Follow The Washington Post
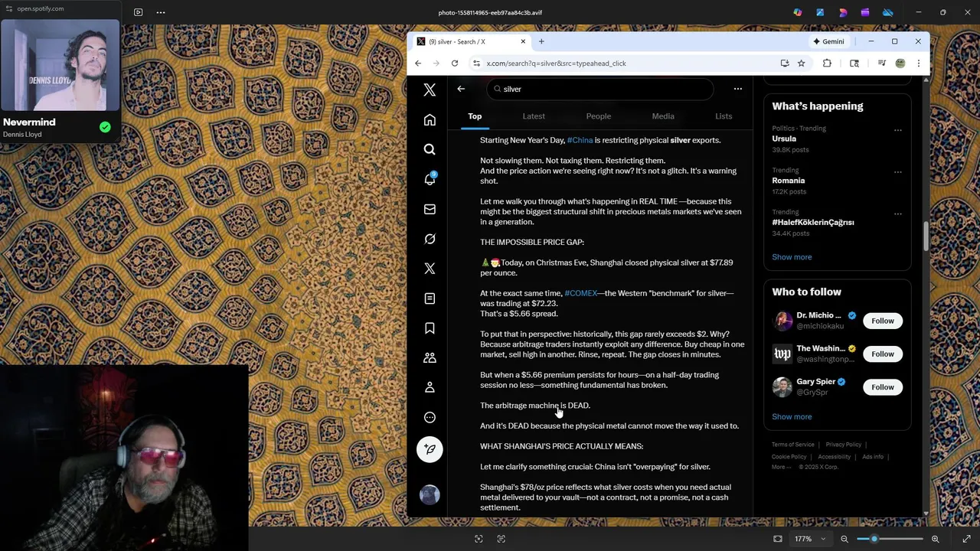 (883, 354)
